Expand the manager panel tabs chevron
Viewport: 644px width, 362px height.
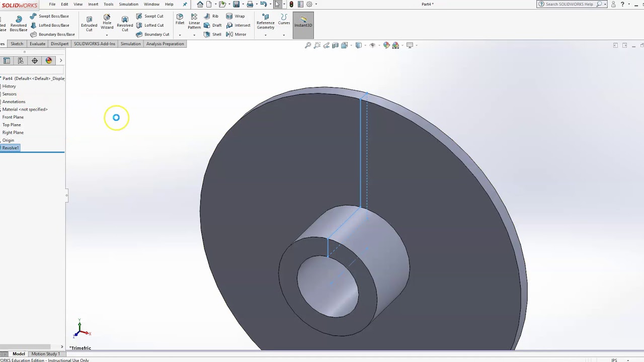(61, 60)
